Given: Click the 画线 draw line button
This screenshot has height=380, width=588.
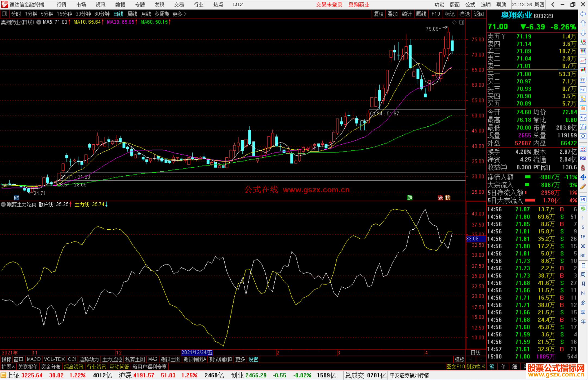Looking at the screenshot, I should [x=421, y=14].
